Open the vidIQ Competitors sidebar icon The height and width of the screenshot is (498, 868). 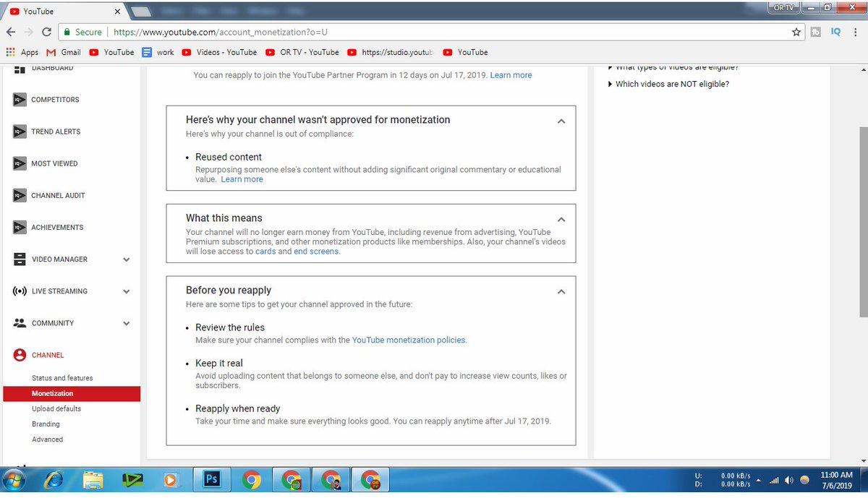[x=20, y=100]
